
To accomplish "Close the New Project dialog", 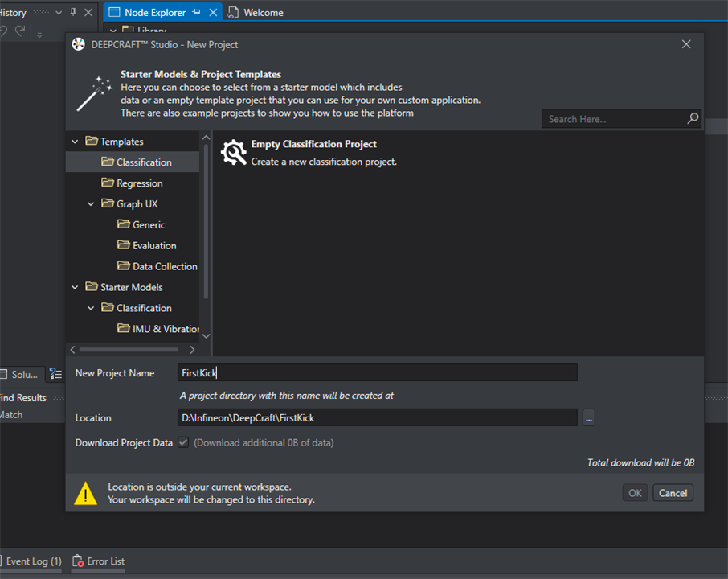I will [685, 44].
